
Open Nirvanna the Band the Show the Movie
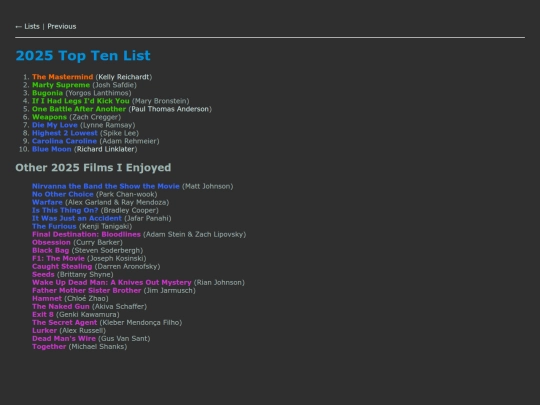click(106, 186)
